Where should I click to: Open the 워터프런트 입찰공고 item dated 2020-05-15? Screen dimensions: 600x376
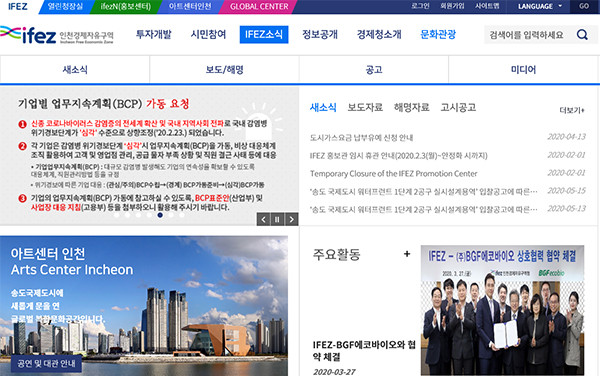coord(424,192)
